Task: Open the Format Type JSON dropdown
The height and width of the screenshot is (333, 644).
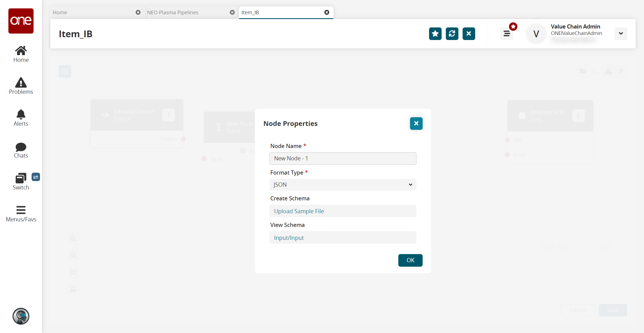Action: (x=343, y=185)
